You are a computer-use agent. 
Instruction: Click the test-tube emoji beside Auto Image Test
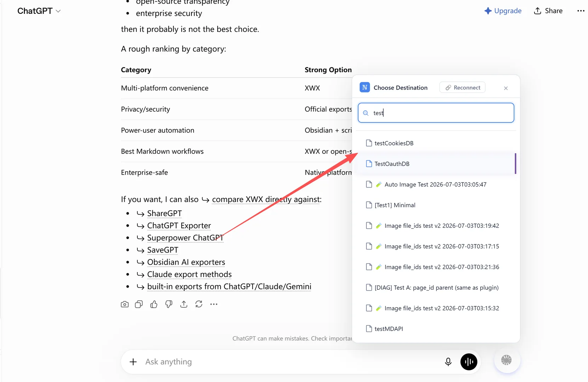click(379, 184)
